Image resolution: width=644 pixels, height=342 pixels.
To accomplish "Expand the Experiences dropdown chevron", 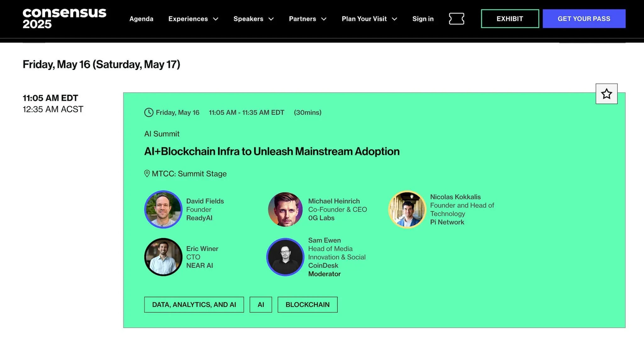I will click(216, 19).
